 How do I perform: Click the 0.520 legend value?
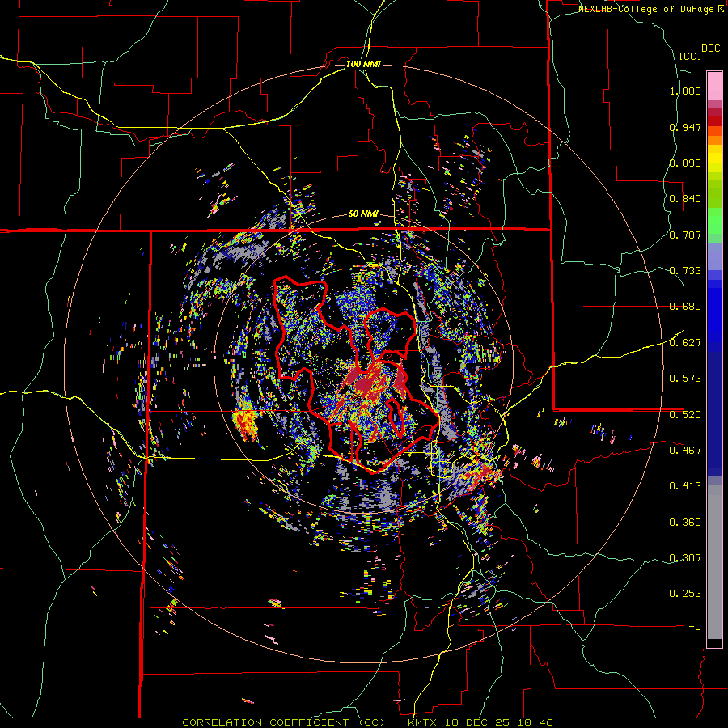(685, 415)
